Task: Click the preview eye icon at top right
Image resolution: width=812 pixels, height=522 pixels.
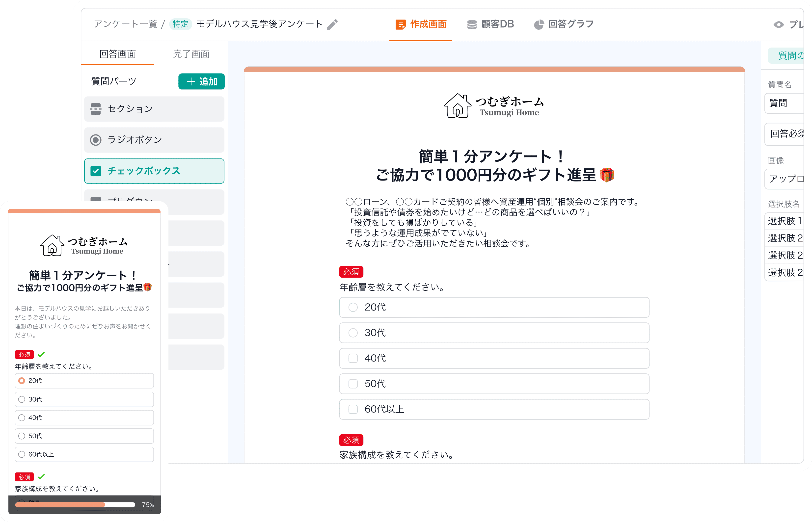Action: [x=779, y=25]
